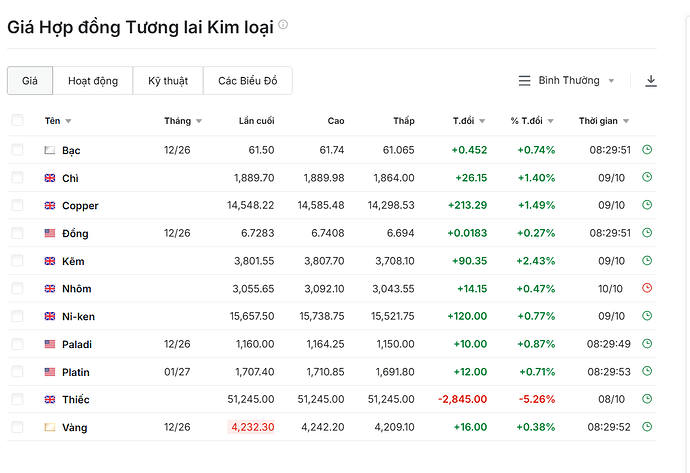Click the clock icon in Đồng row
This screenshot has height=473, width=690.
click(x=647, y=233)
